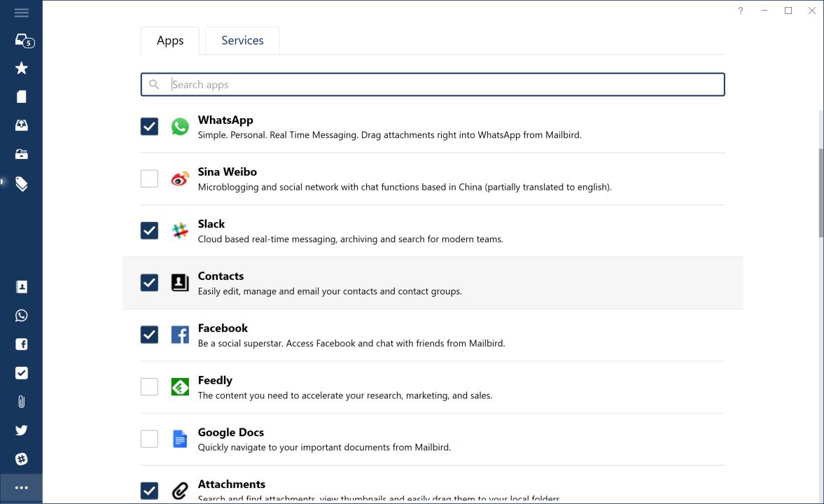Click the Google Docs logo in the list

(x=180, y=439)
